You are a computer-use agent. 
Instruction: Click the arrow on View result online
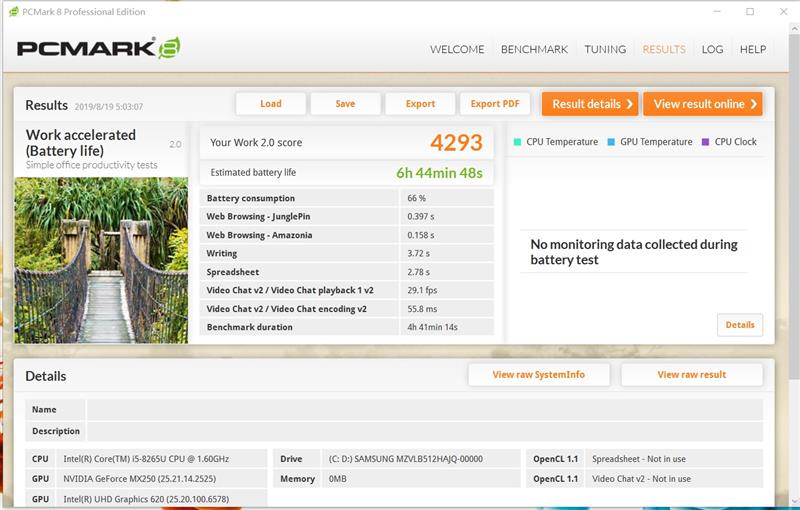[x=754, y=104]
